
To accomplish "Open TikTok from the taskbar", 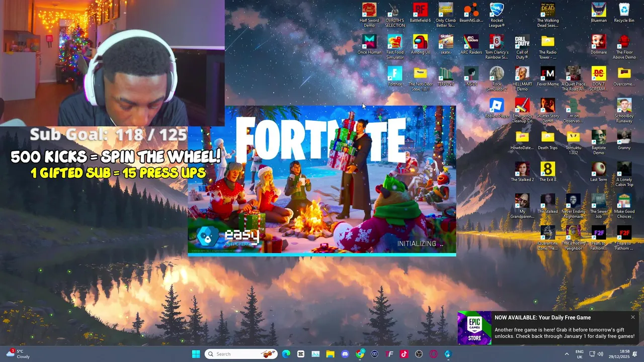I will (404, 354).
